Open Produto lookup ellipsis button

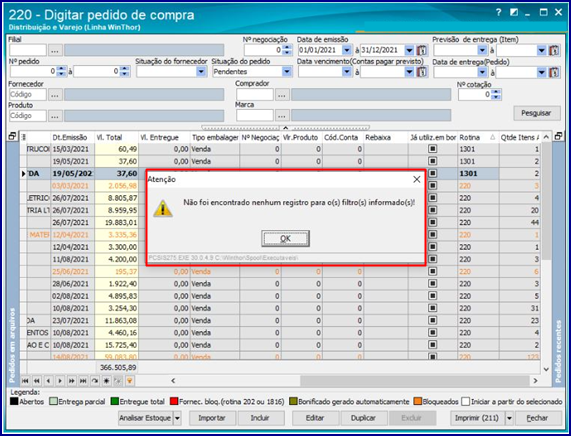click(x=55, y=116)
